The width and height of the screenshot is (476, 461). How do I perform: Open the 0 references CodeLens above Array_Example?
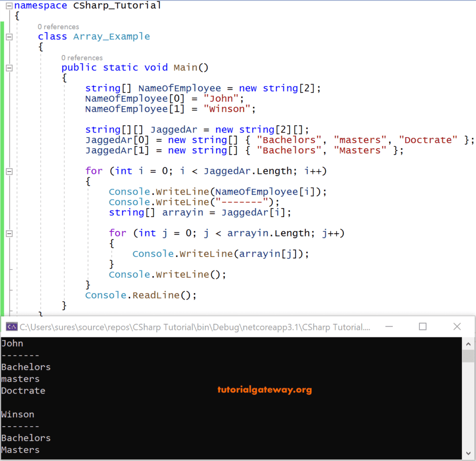point(59,26)
